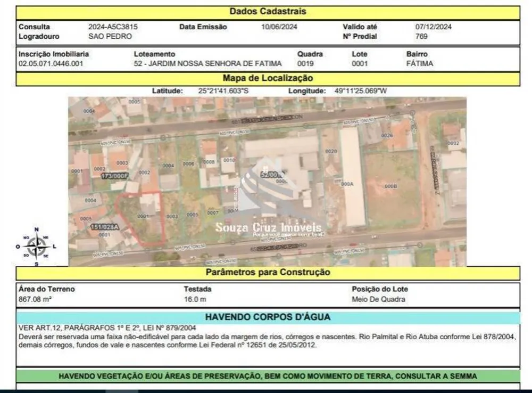Select the 'Mapa de Localização' header

point(268,78)
